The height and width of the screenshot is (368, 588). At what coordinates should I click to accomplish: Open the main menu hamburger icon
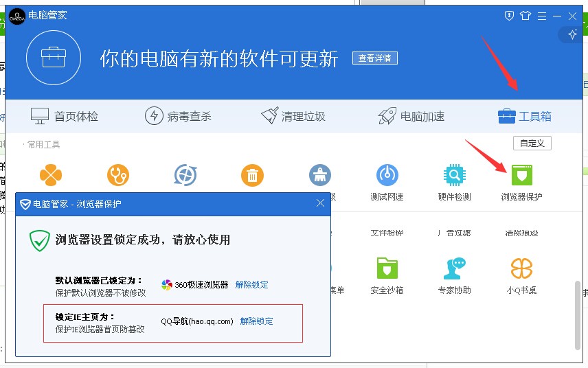coord(542,16)
